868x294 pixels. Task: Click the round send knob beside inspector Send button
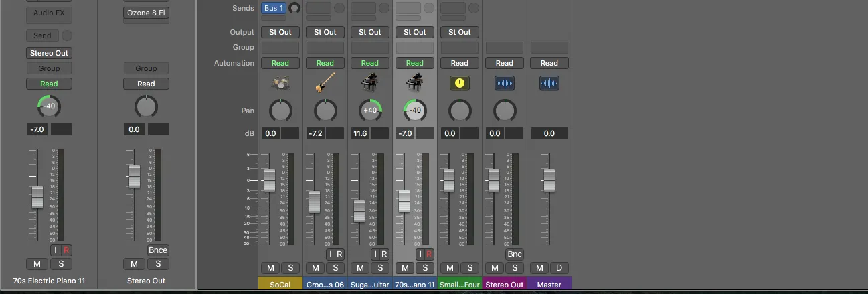pos(67,35)
